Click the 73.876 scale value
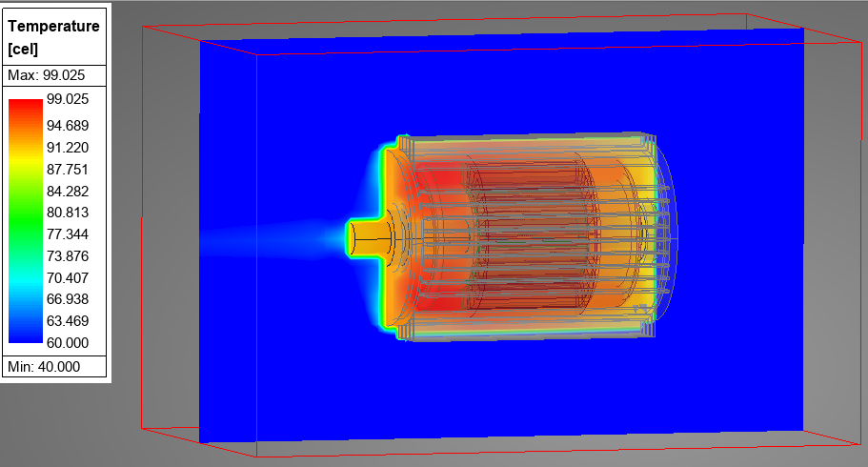 (68, 256)
